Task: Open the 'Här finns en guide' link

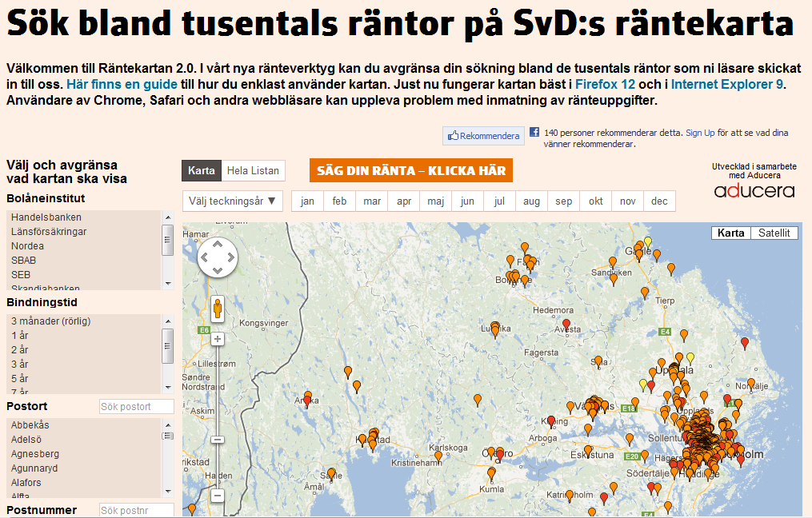Action: 122,85
